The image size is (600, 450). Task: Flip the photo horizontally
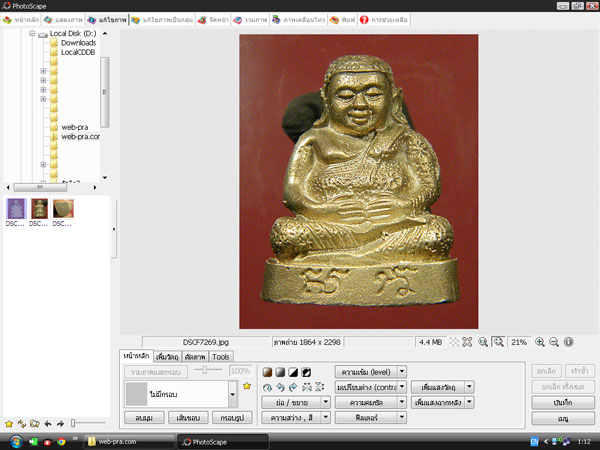[x=307, y=387]
